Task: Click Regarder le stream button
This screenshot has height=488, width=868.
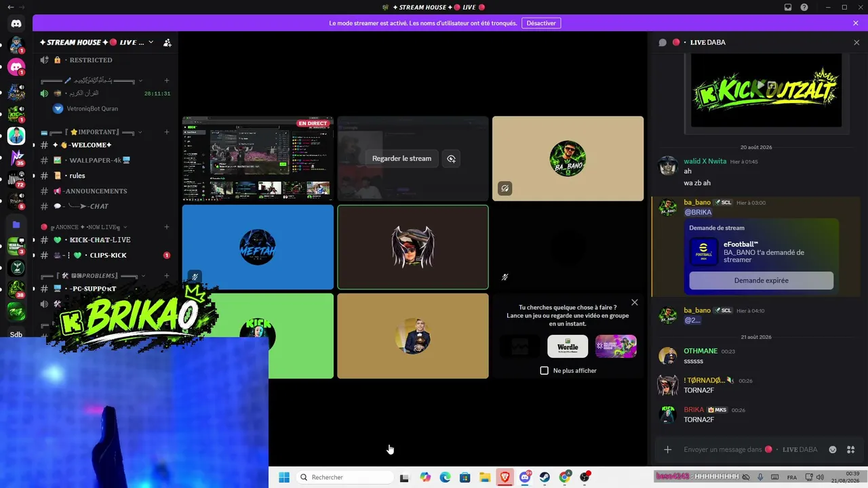Action: tap(401, 159)
